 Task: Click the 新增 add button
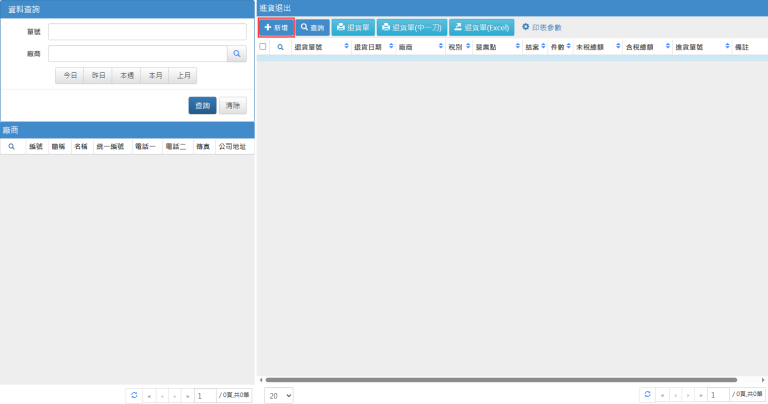pos(276,27)
